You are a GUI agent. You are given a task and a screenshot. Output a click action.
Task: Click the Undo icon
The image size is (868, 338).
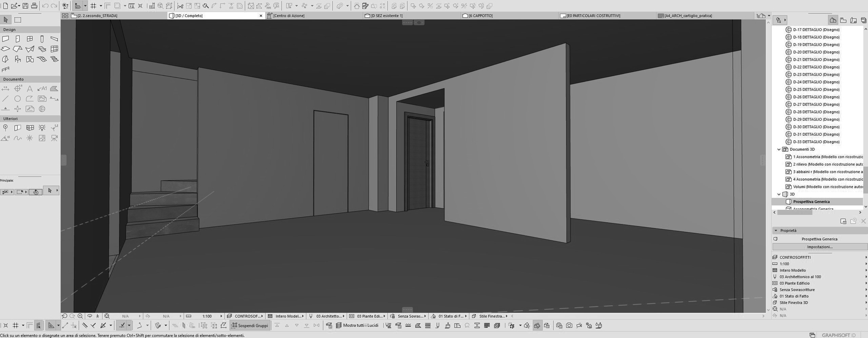(45, 6)
